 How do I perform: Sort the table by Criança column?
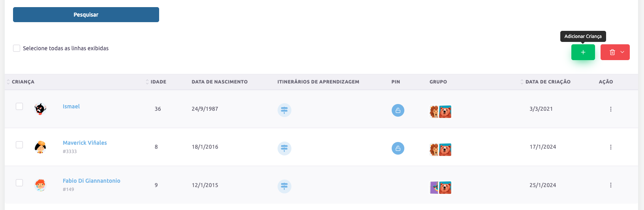pyautogui.click(x=23, y=82)
